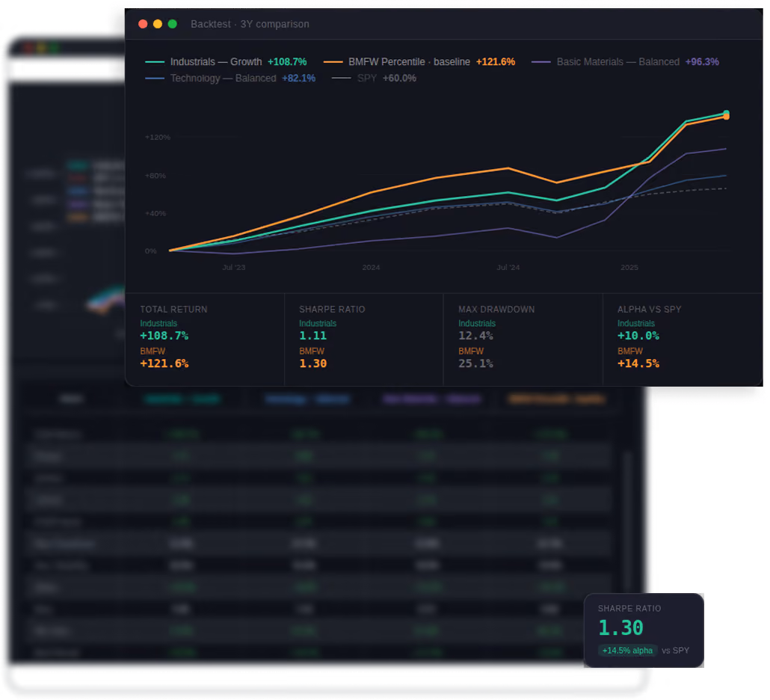Click the +121.6% legend value
The width and height of the screenshot is (770, 700).
pos(496,62)
